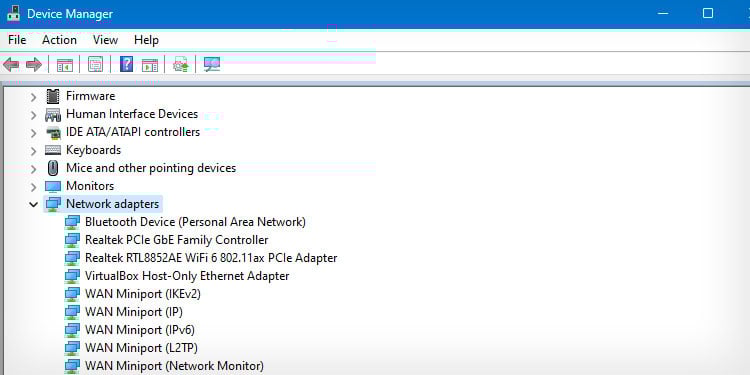The height and width of the screenshot is (375, 750).
Task: Select the Network adapters label
Action: [x=112, y=204]
